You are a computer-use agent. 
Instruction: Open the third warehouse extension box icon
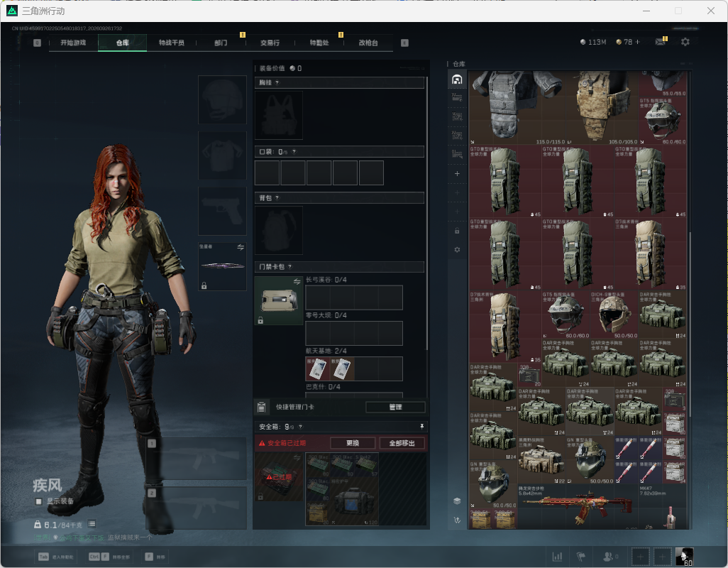click(x=457, y=116)
